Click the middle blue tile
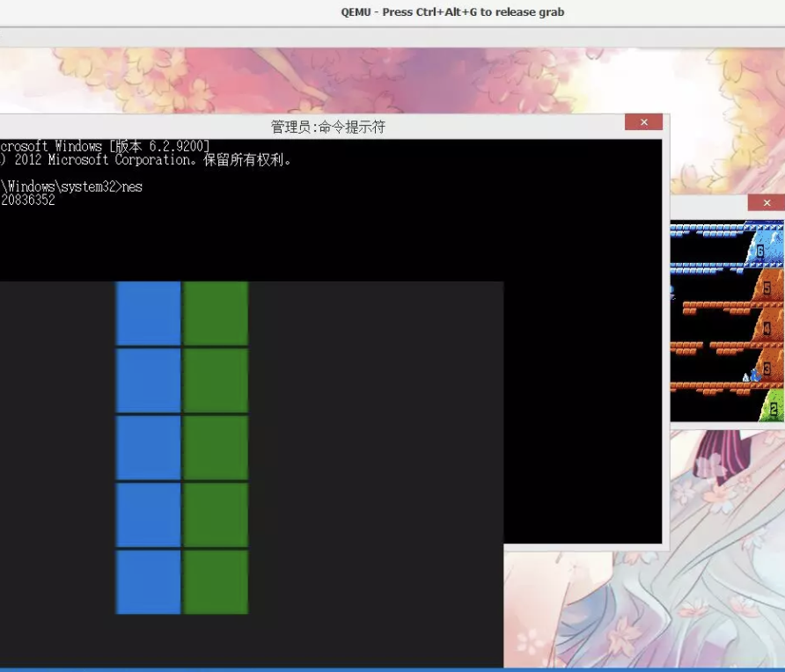 tap(149, 447)
